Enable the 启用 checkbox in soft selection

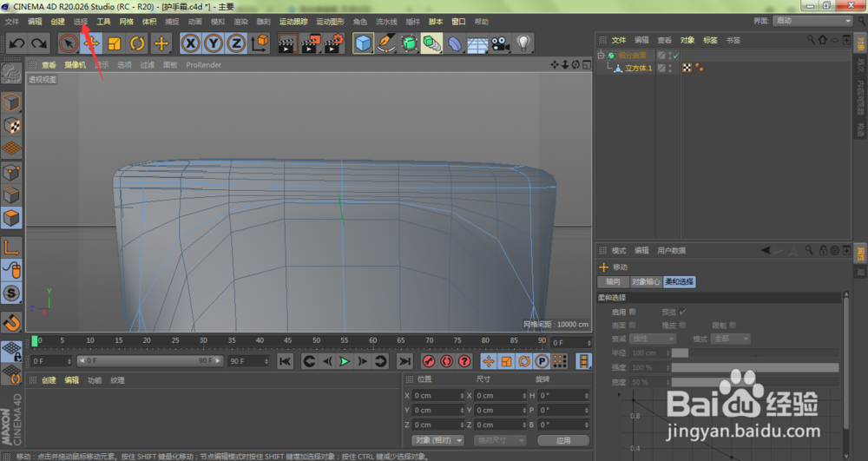click(x=632, y=311)
